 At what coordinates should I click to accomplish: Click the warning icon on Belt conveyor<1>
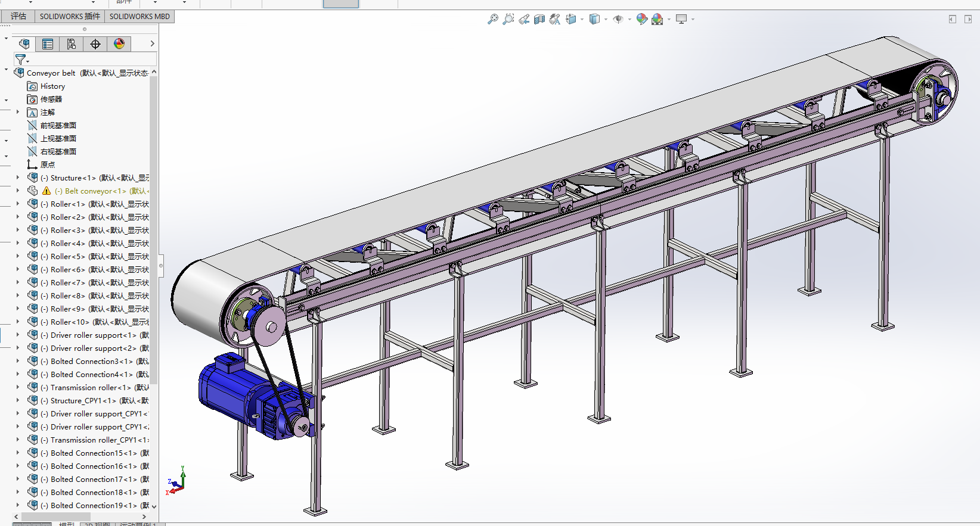click(47, 191)
